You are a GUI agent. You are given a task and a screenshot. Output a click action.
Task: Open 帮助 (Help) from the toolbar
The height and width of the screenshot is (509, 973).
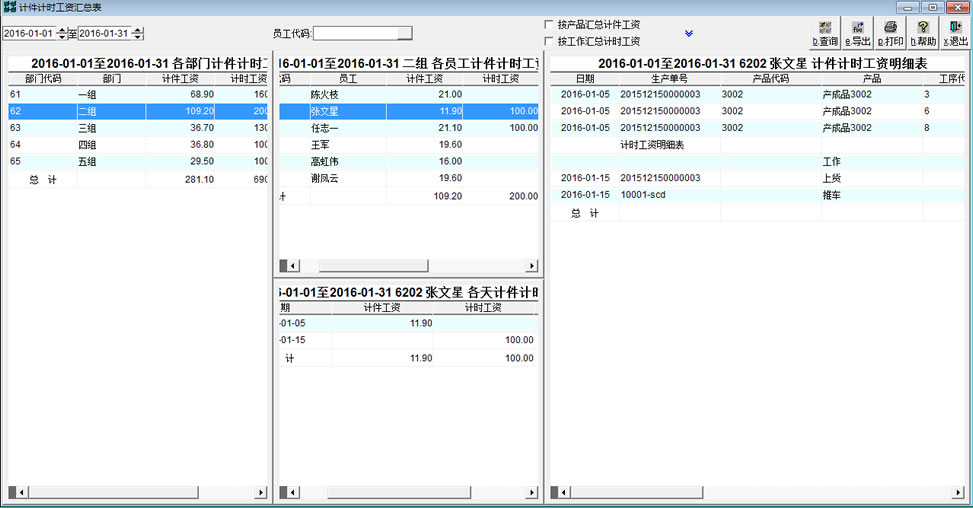[923, 32]
